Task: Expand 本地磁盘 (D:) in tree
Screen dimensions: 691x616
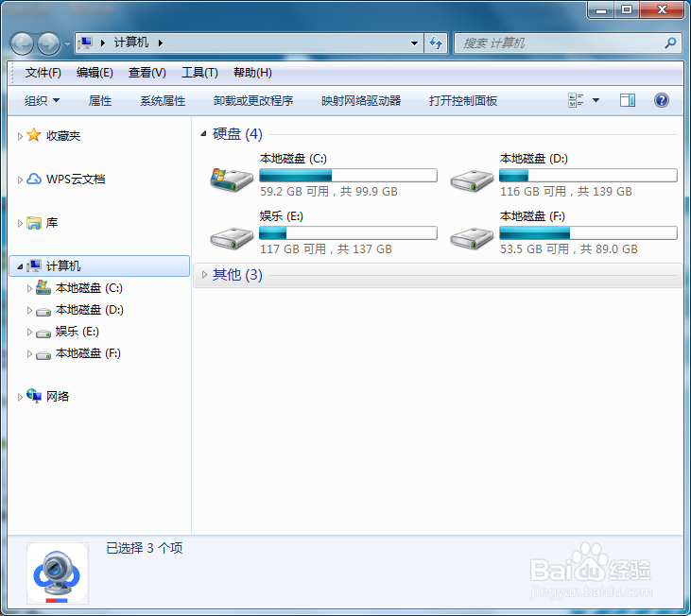Action: pos(29,311)
